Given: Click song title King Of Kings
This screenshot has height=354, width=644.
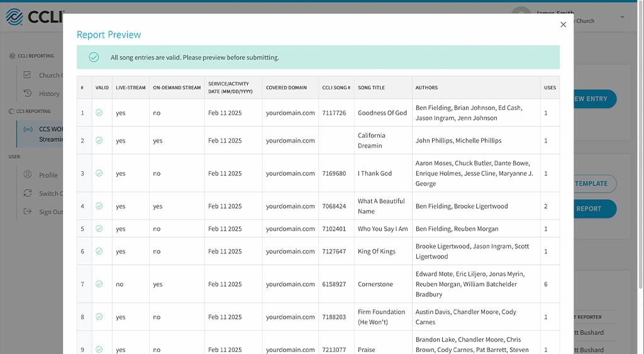Looking at the screenshot, I should click(x=377, y=252).
